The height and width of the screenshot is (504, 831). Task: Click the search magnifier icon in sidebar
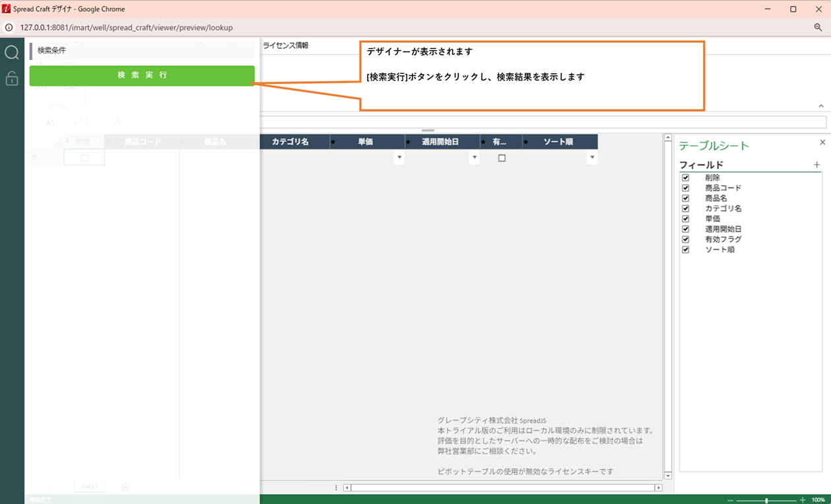(x=12, y=53)
